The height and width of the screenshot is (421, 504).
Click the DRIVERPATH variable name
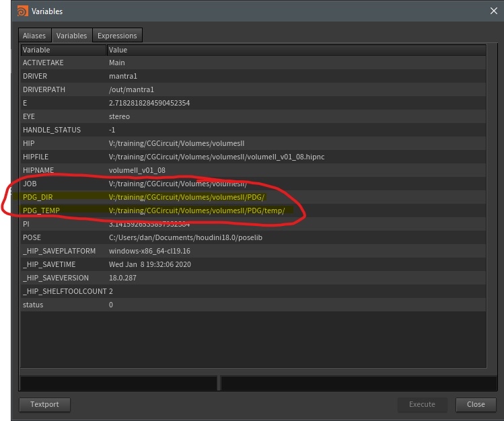tap(44, 89)
